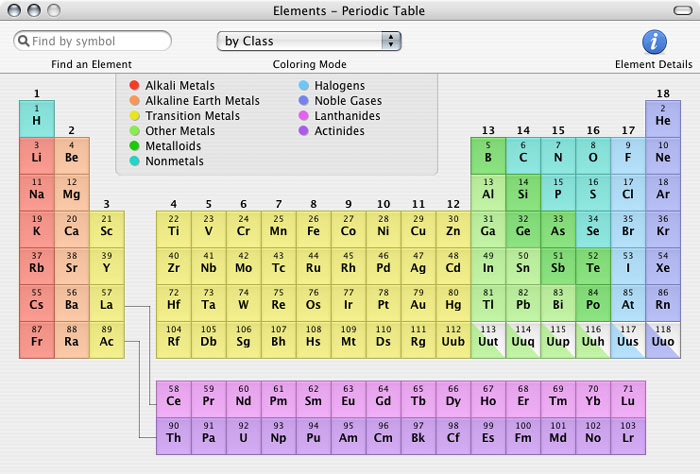This screenshot has height=474, width=700.
Task: Click the Find an Element label
Action: (x=92, y=65)
